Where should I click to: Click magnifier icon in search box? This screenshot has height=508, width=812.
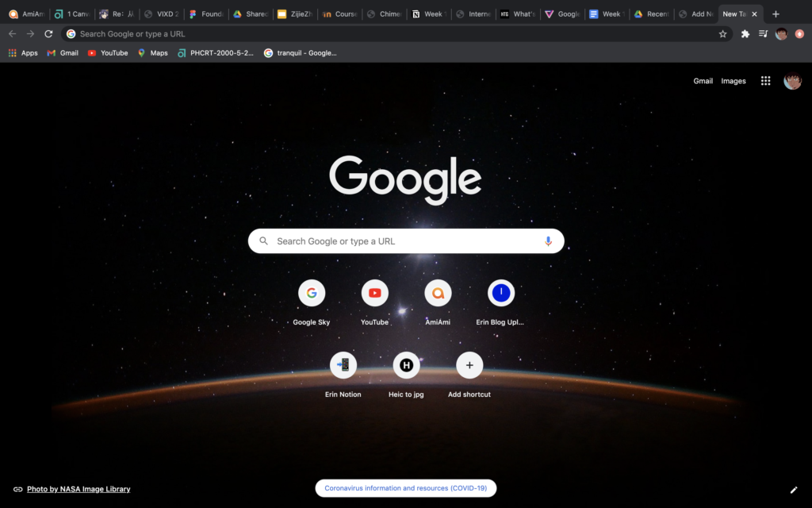[263, 241]
